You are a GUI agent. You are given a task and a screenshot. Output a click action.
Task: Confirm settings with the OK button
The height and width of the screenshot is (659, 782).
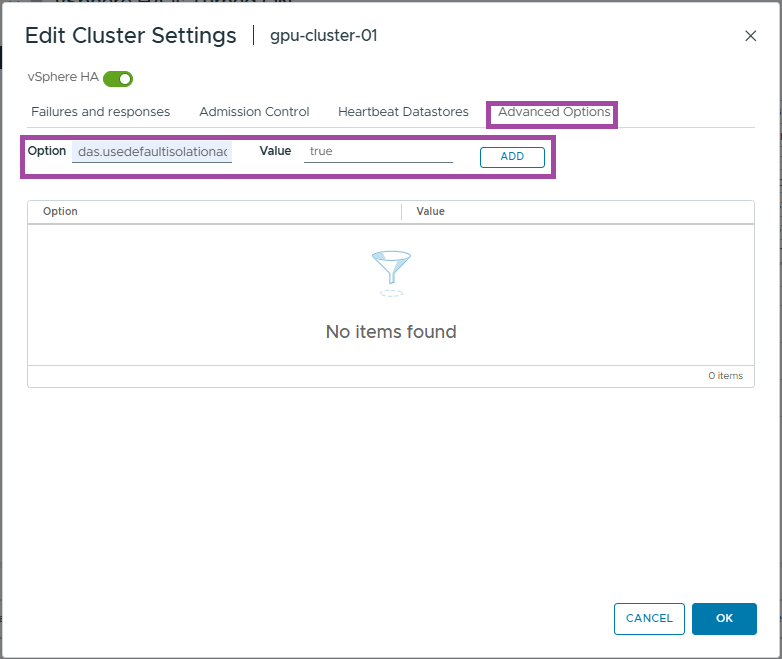pyautogui.click(x=724, y=619)
